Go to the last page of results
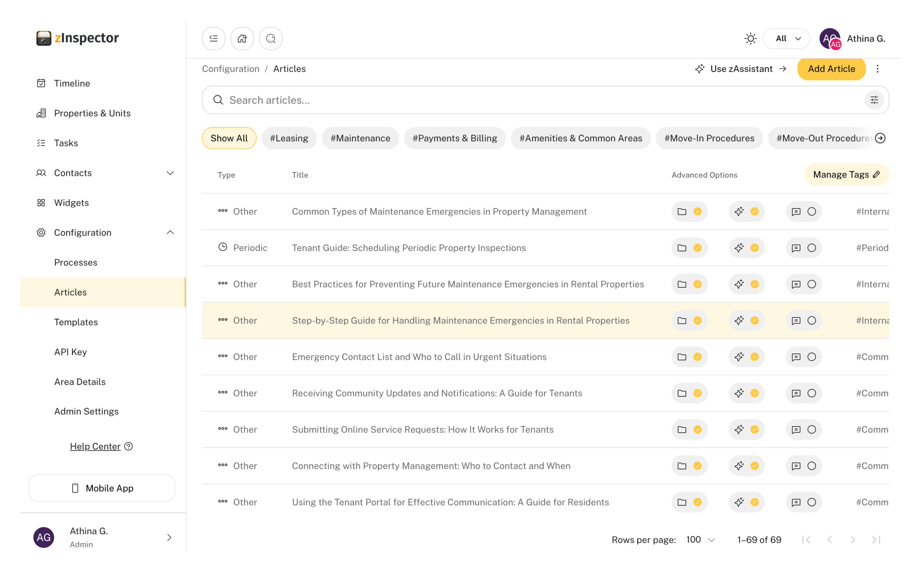Screen dimensions: 924x576 tap(876, 540)
